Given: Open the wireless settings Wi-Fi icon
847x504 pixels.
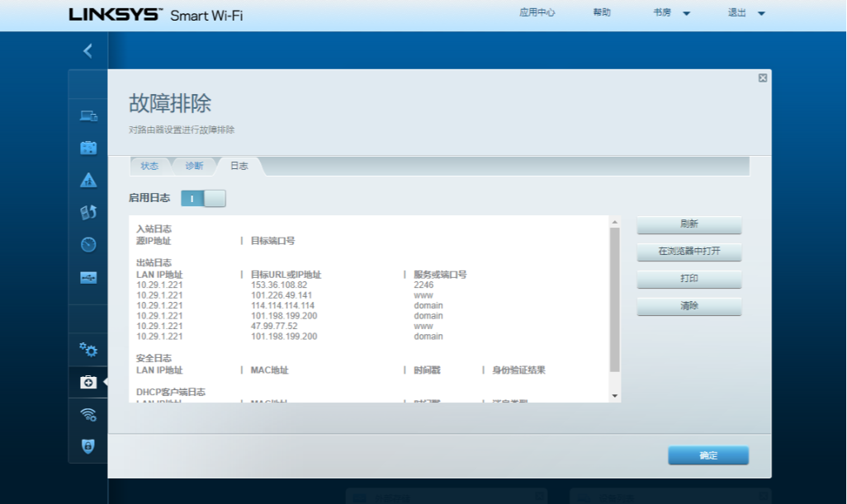Looking at the screenshot, I should pos(88,414).
